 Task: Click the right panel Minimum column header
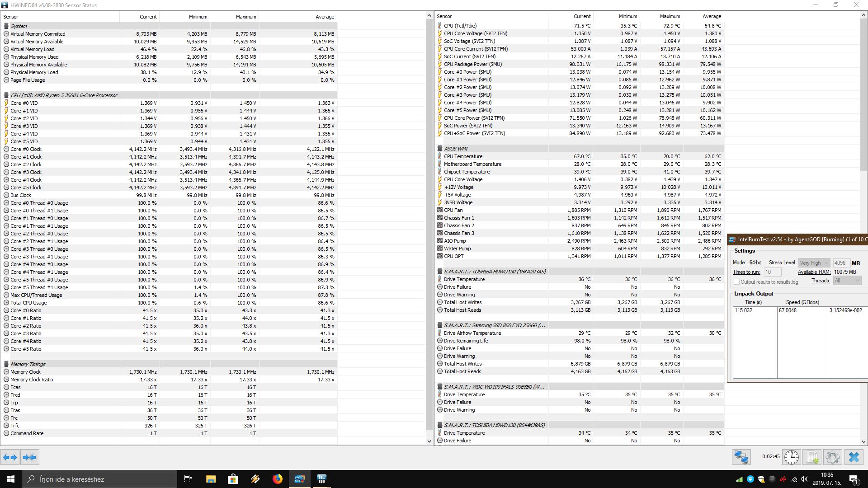coord(616,16)
